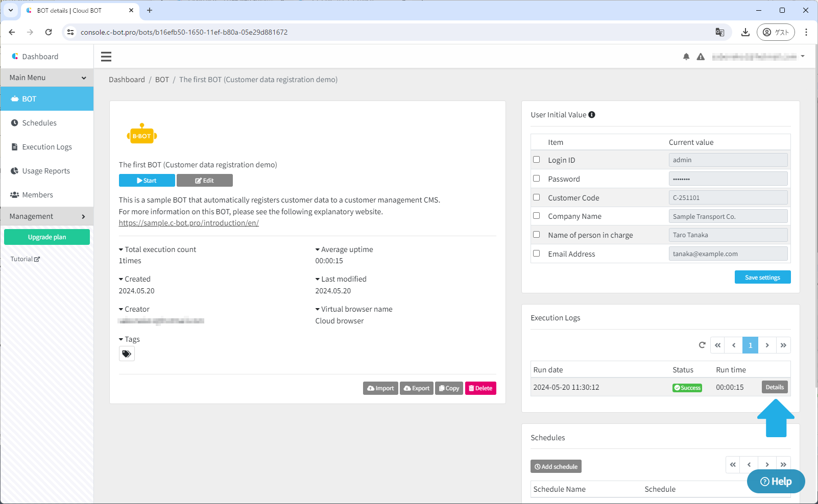Click the Company Name value field

[x=728, y=216]
